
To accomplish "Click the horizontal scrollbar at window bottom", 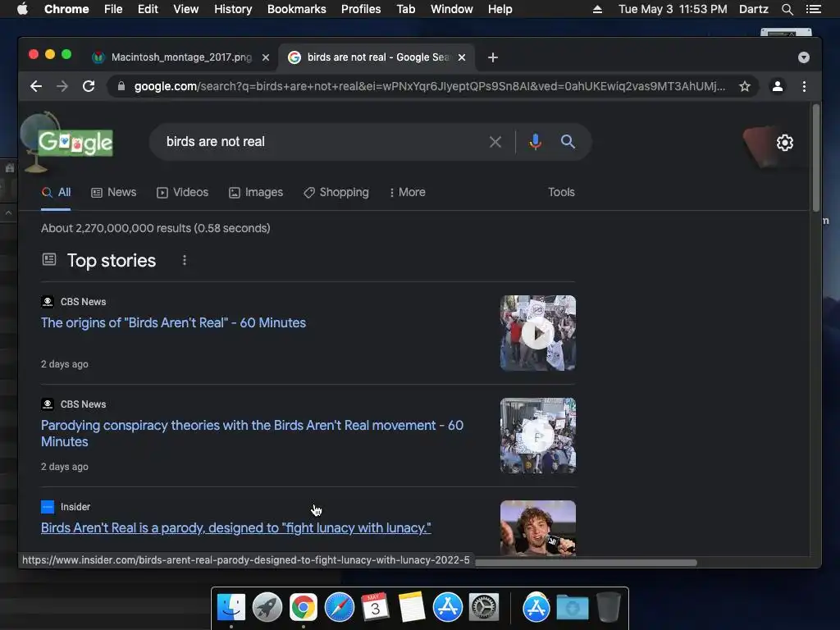I will click(x=586, y=563).
